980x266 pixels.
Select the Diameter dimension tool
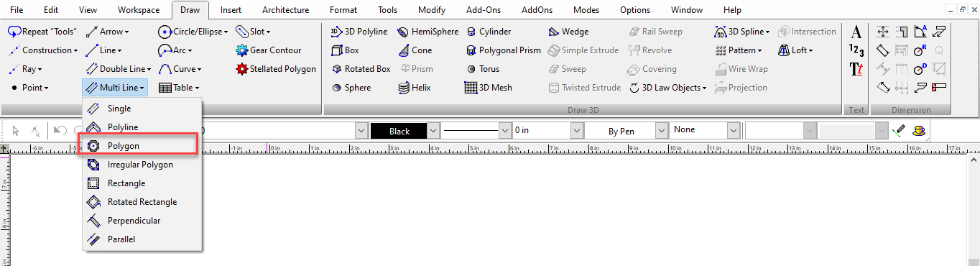point(920,69)
